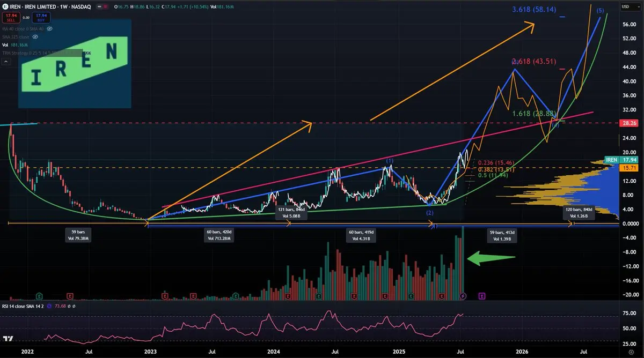
Task: Select the TRM Strategy legend label
Action: tap(42, 53)
